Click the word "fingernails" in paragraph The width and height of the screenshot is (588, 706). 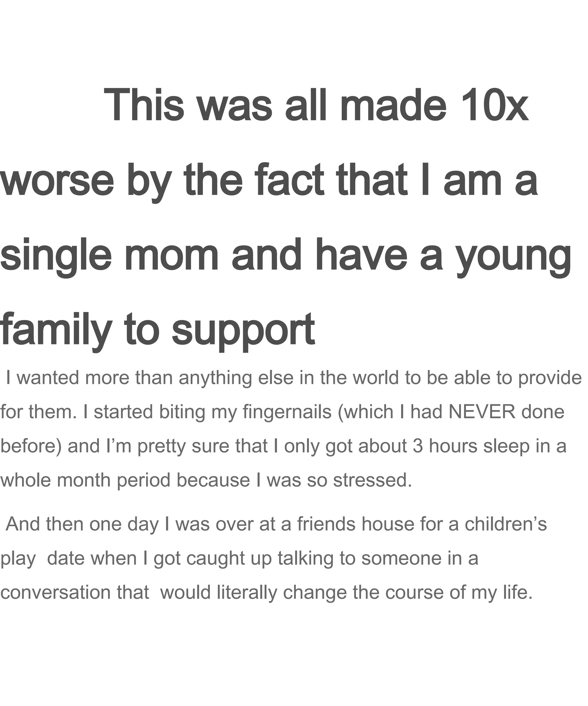[287, 412]
